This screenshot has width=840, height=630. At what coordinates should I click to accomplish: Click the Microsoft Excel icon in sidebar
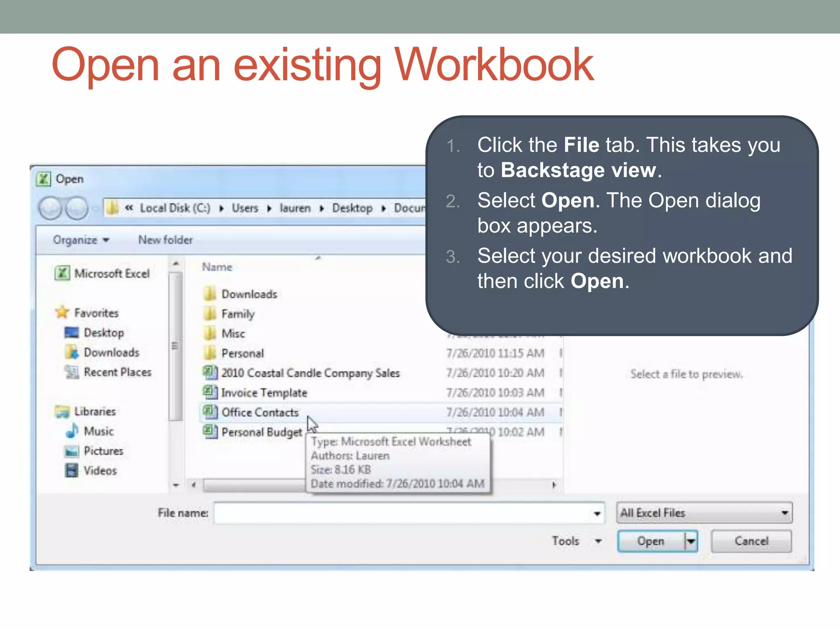(x=62, y=273)
